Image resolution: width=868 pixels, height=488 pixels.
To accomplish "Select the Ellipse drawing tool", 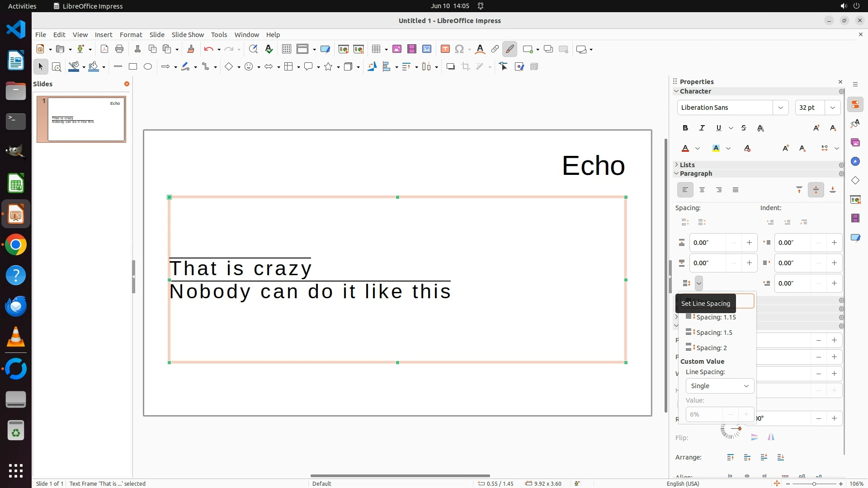I will pyautogui.click(x=148, y=67).
